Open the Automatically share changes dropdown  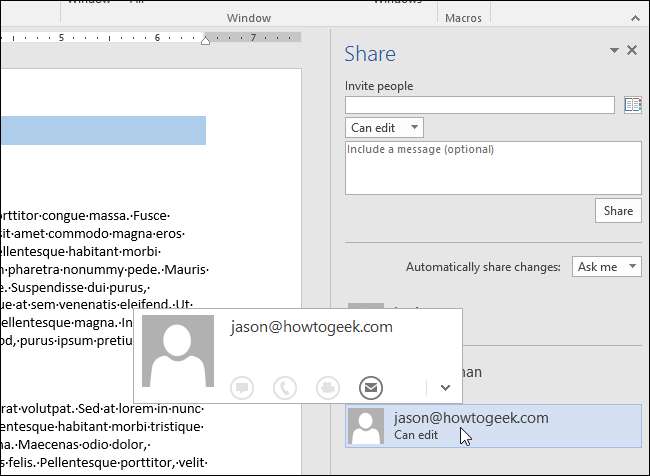607,267
